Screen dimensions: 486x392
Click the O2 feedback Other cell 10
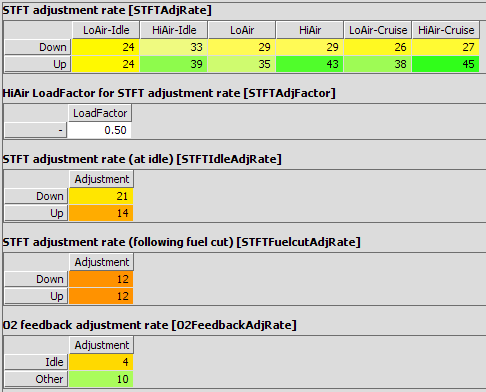101,379
